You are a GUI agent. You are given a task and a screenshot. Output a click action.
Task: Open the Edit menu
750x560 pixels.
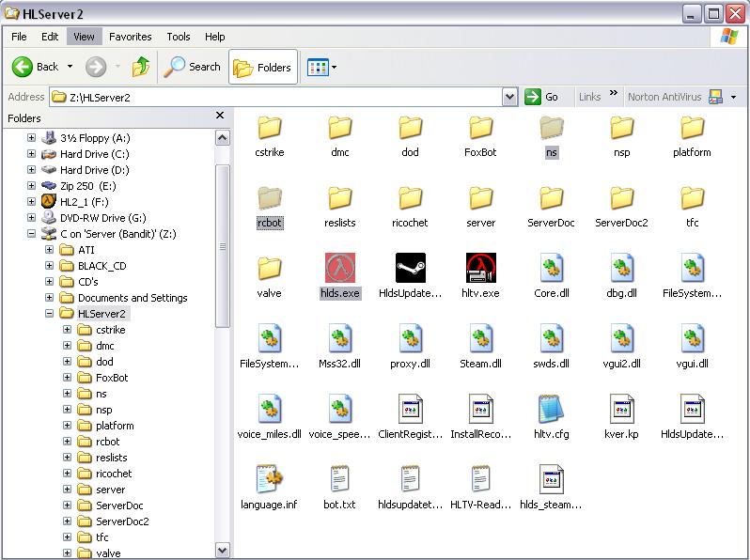[x=50, y=37]
